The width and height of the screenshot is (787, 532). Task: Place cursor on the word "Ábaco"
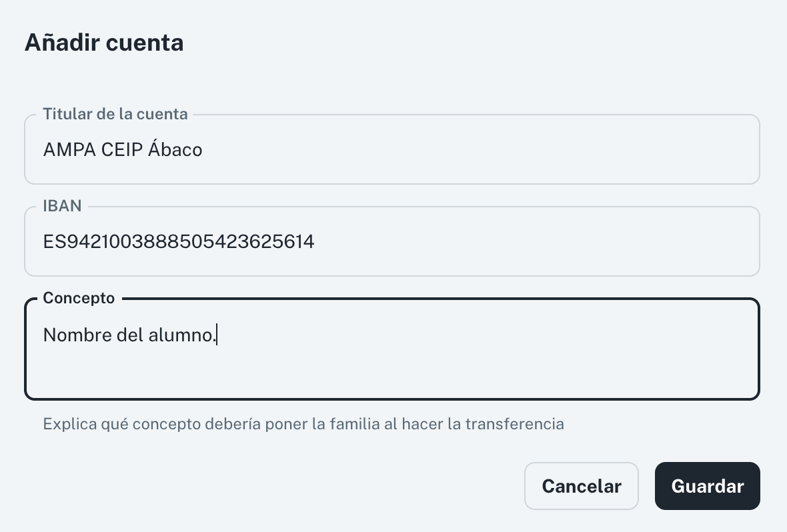point(175,149)
